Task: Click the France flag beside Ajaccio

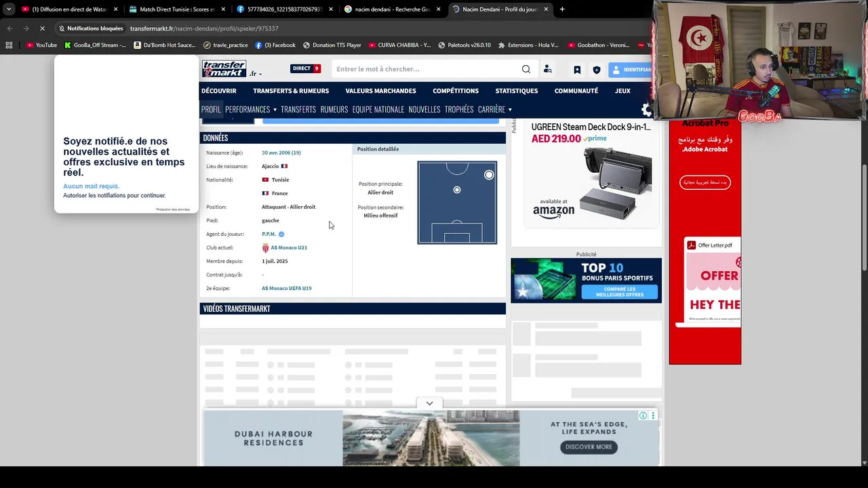Action: (284, 166)
